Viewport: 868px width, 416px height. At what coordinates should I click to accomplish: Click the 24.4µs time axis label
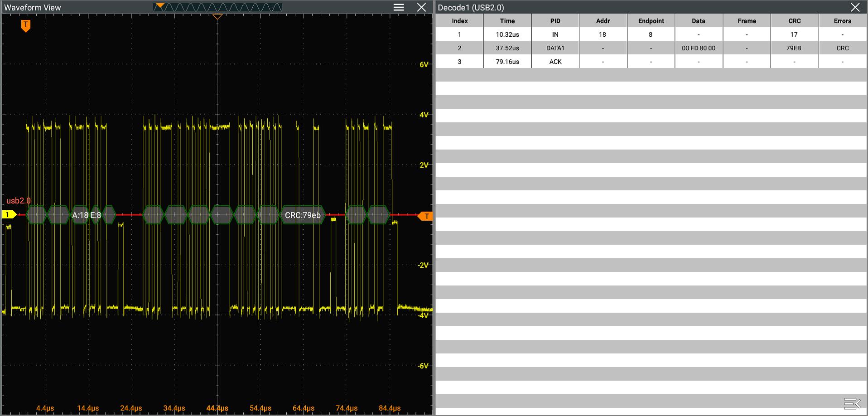click(x=131, y=408)
